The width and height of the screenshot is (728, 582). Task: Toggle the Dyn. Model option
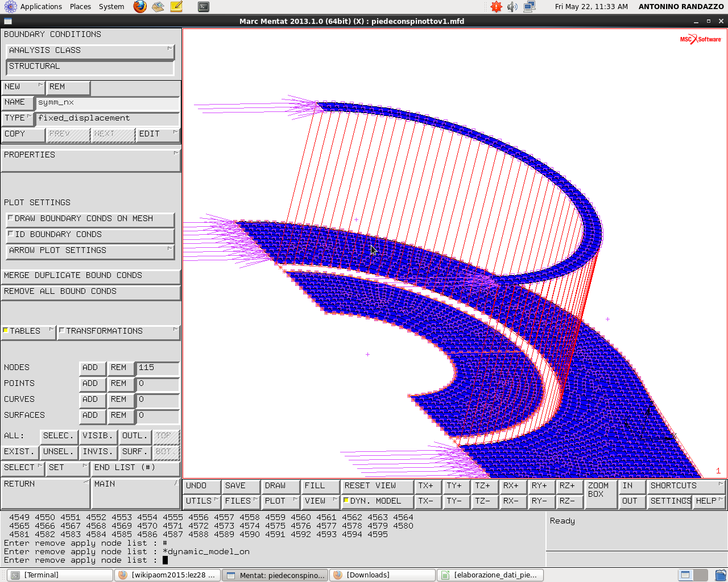(x=377, y=501)
